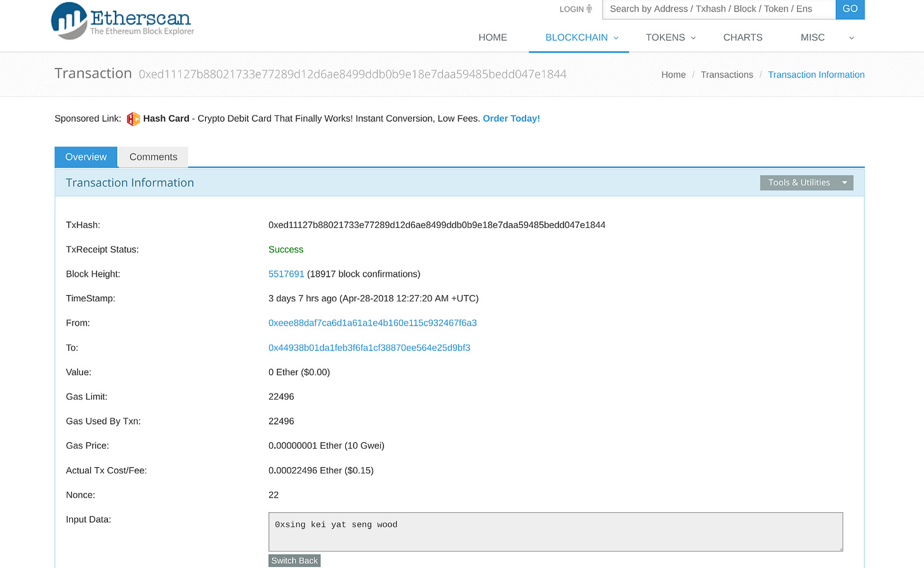
Task: Click inside the Input Data text box
Action: [555, 532]
